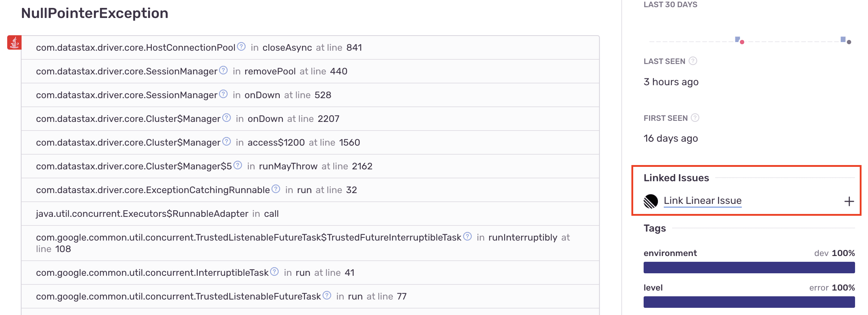Open the Link Linear Issue link
Image resolution: width=868 pixels, height=315 pixels.
point(703,201)
